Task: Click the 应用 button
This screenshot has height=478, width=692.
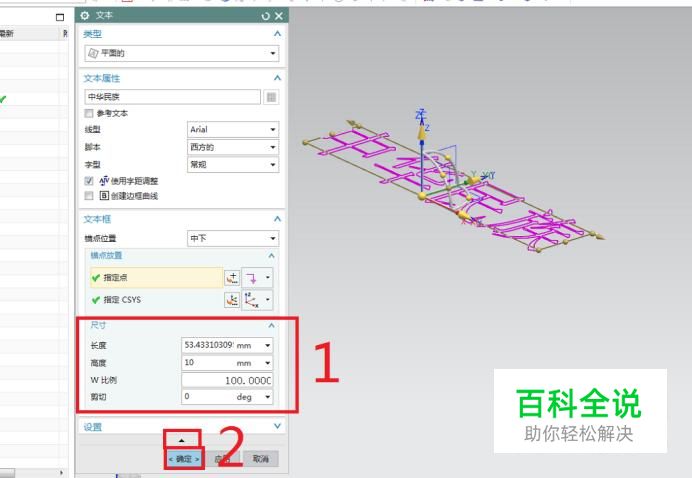Action: [222, 459]
